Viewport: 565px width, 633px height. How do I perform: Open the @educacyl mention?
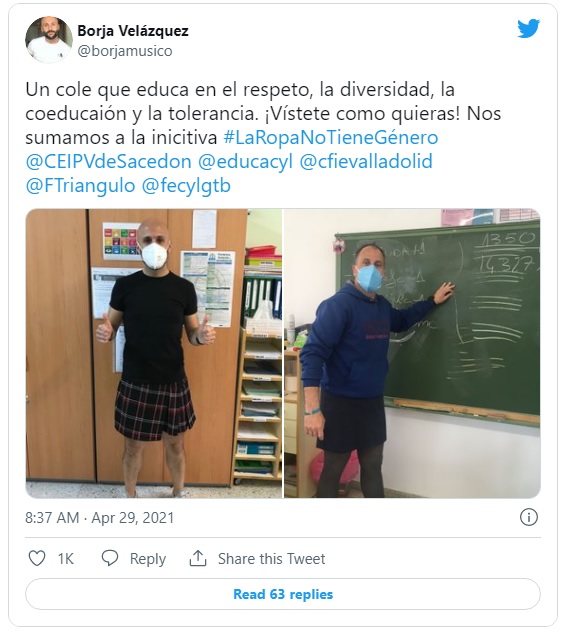(245, 162)
